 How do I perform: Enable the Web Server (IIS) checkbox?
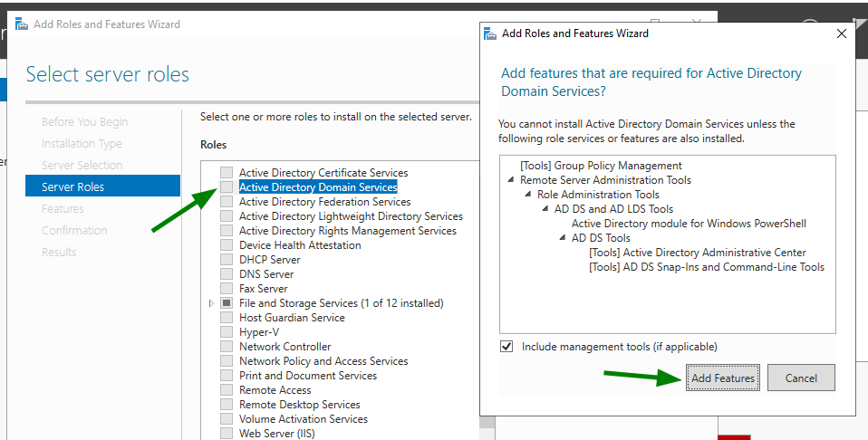(x=227, y=434)
